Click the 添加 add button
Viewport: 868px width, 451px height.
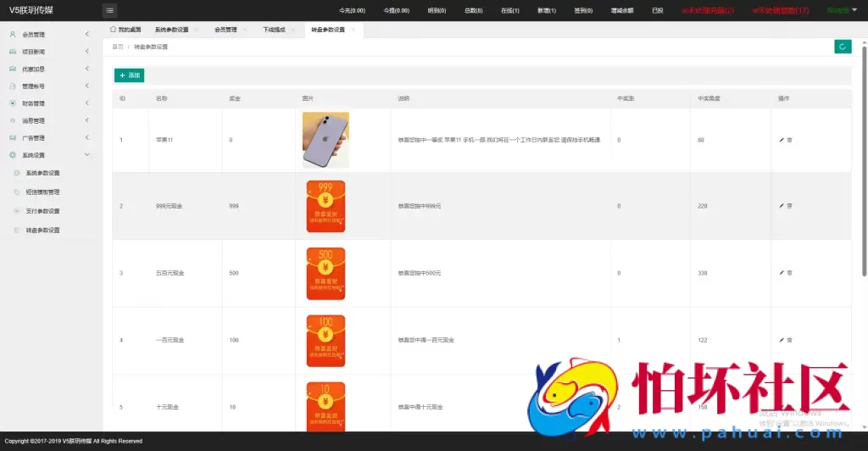coord(129,75)
